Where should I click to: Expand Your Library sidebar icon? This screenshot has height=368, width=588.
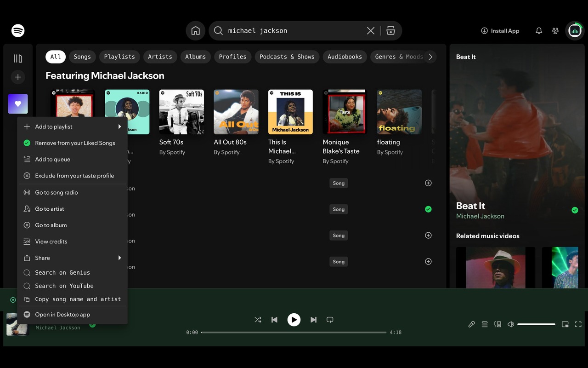tap(18, 58)
